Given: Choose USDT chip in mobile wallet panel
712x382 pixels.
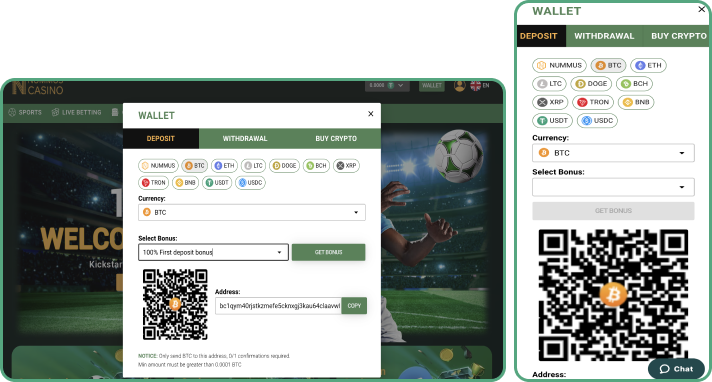Looking at the screenshot, I should coord(552,120).
